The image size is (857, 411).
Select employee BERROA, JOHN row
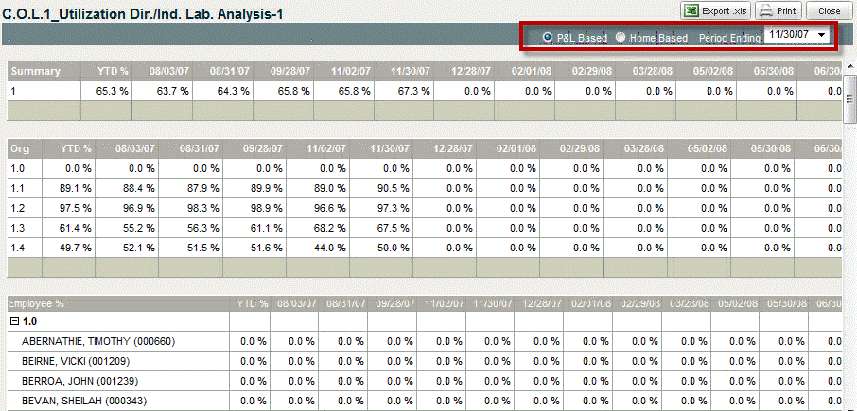75,380
